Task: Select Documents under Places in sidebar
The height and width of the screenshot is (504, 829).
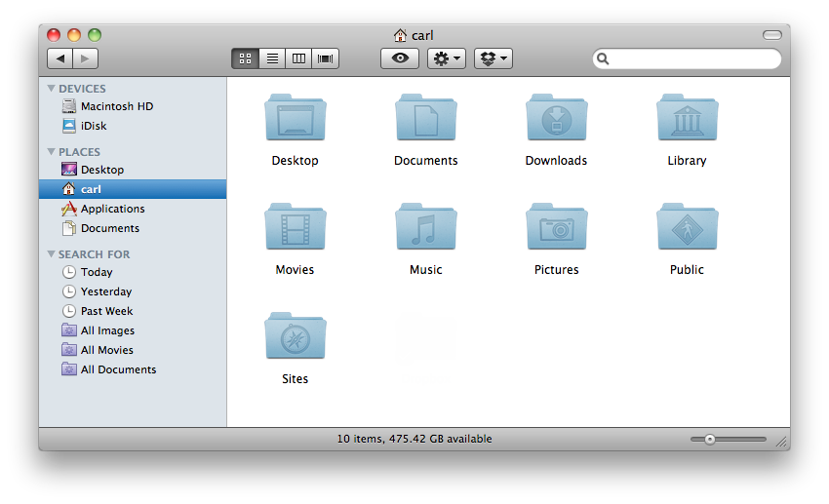Action: point(133,228)
